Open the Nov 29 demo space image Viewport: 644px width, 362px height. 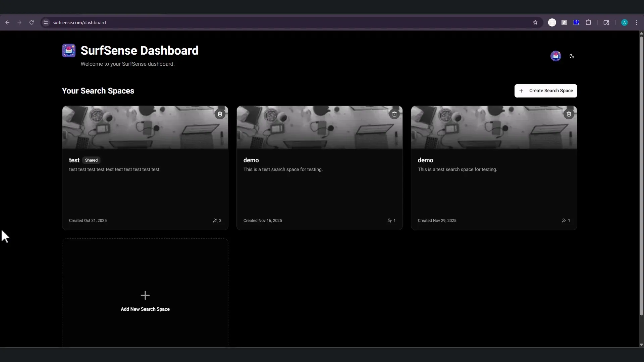(494, 127)
